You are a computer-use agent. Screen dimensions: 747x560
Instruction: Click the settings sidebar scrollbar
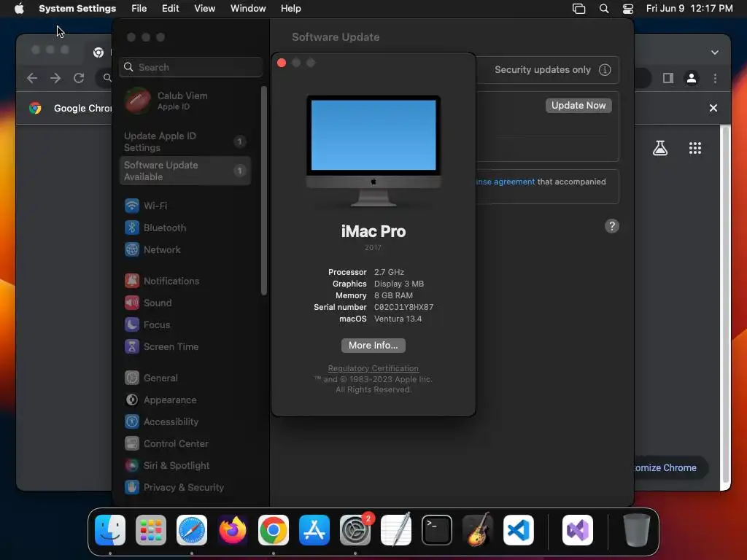(x=264, y=190)
